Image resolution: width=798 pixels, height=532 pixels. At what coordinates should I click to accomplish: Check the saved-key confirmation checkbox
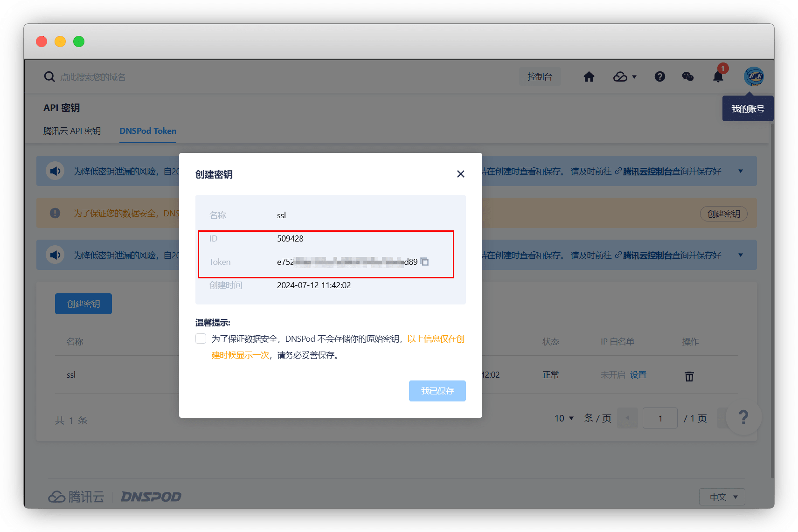tap(201, 339)
